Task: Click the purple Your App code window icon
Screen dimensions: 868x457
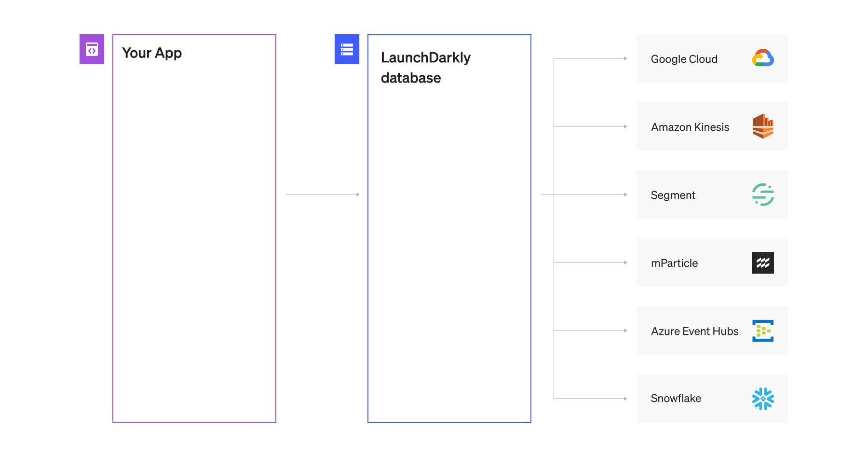Action: coord(92,49)
